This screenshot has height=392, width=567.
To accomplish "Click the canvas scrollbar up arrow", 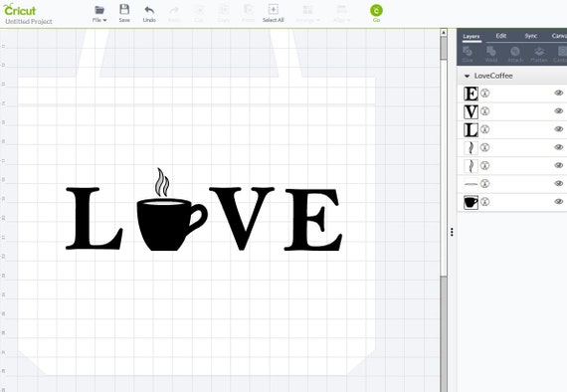I will [x=444, y=33].
